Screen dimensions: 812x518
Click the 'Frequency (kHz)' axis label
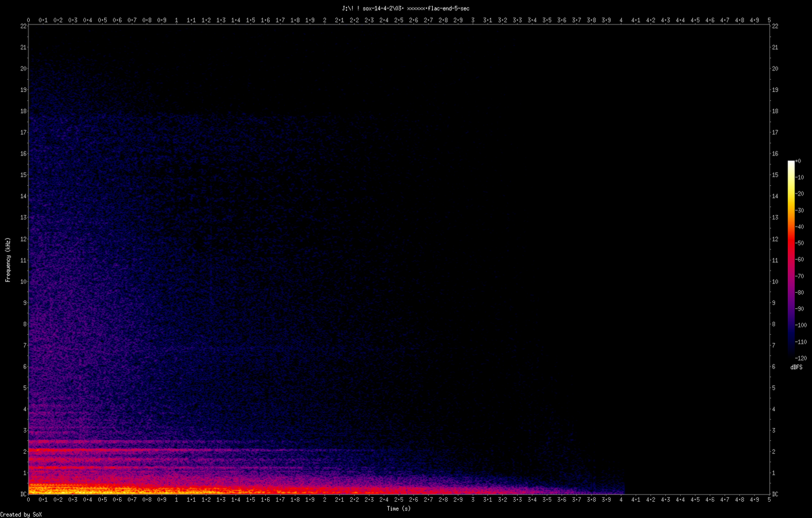(8, 259)
